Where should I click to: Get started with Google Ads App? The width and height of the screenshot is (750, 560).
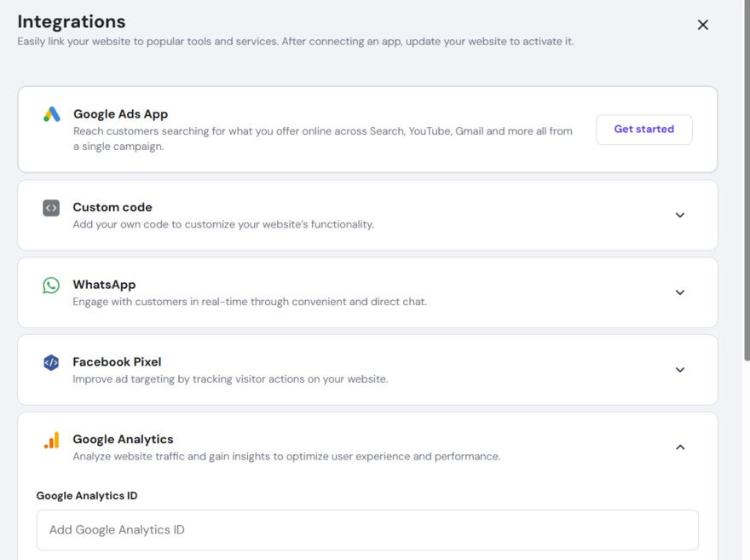pos(643,129)
